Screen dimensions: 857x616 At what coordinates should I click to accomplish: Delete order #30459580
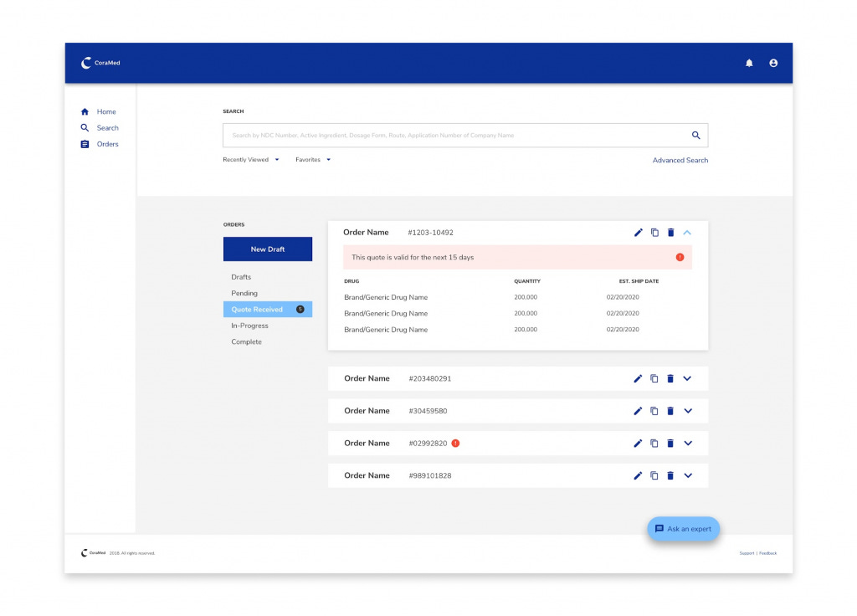(670, 410)
